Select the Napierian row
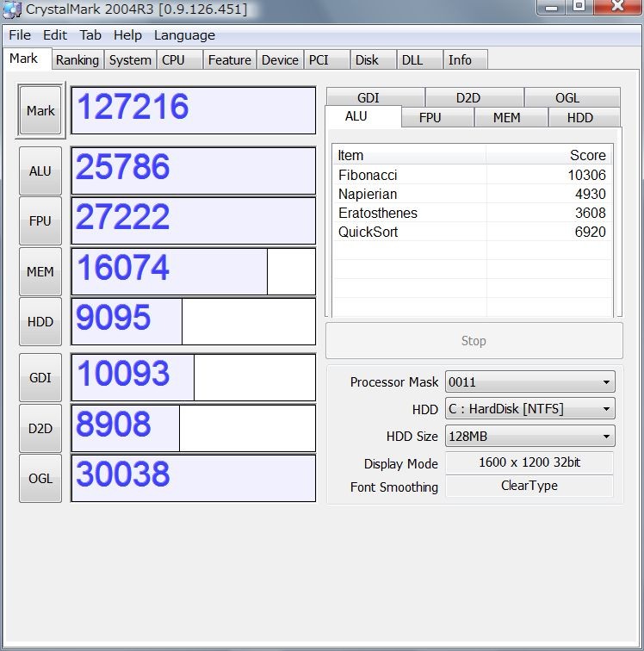Image resolution: width=644 pixels, height=651 pixels. (x=472, y=194)
